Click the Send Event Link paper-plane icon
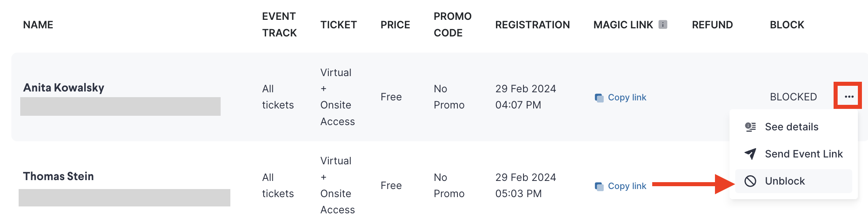868x221 pixels. 750,154
